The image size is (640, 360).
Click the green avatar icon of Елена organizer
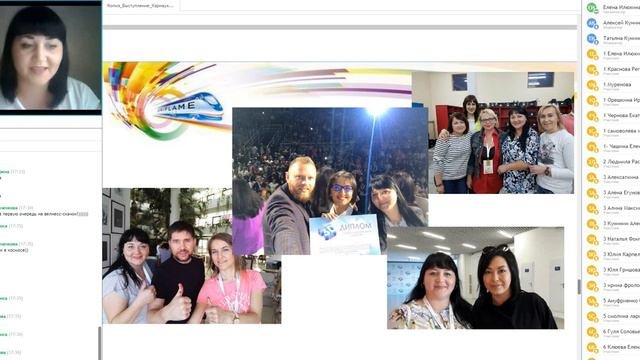[592, 8]
